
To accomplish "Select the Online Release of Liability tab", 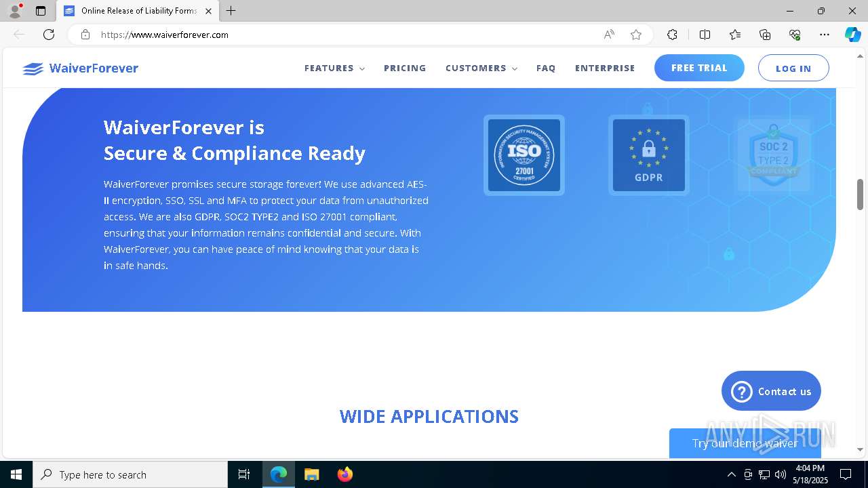I will point(138,11).
